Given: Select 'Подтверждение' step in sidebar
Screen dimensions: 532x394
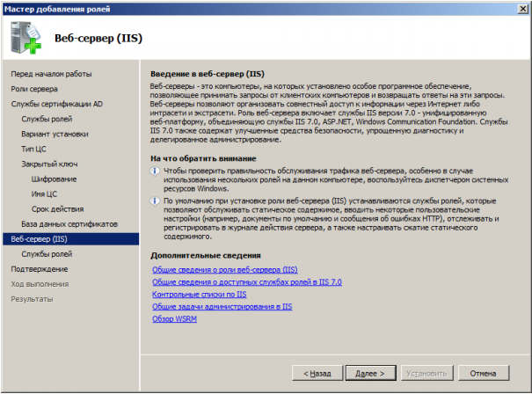Looking at the screenshot, I should 39,268.
